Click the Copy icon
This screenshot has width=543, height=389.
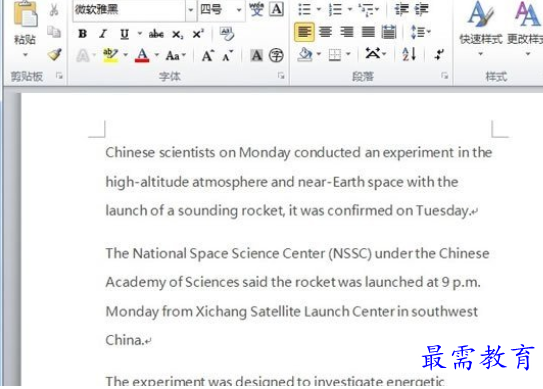click(54, 32)
